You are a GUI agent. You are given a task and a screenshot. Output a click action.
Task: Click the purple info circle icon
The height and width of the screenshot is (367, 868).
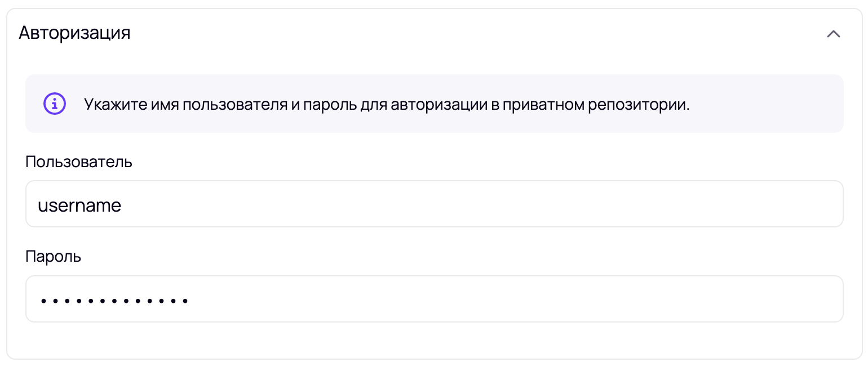click(55, 104)
